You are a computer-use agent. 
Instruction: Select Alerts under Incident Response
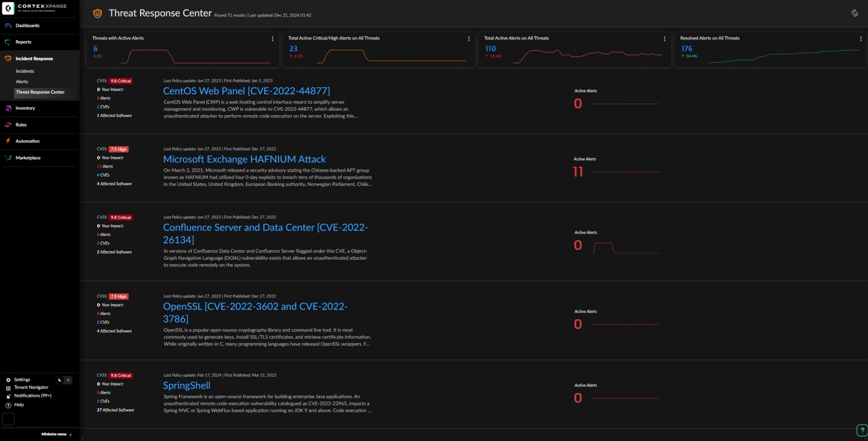point(22,82)
